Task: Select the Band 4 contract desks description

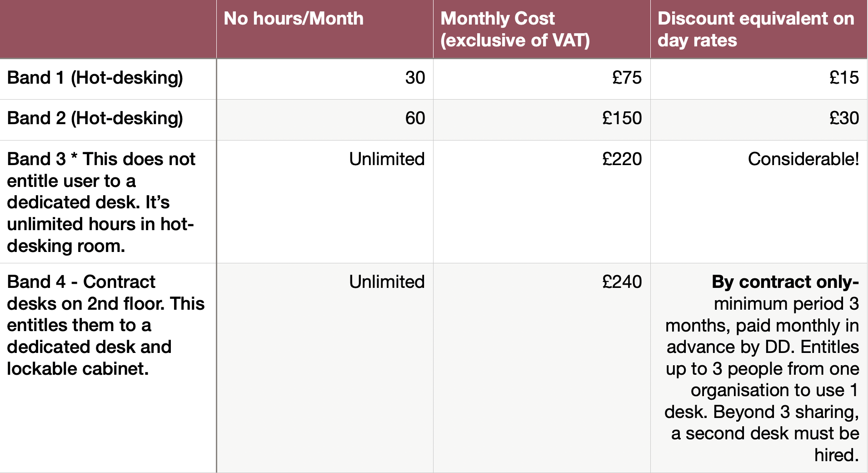Action: [105, 325]
